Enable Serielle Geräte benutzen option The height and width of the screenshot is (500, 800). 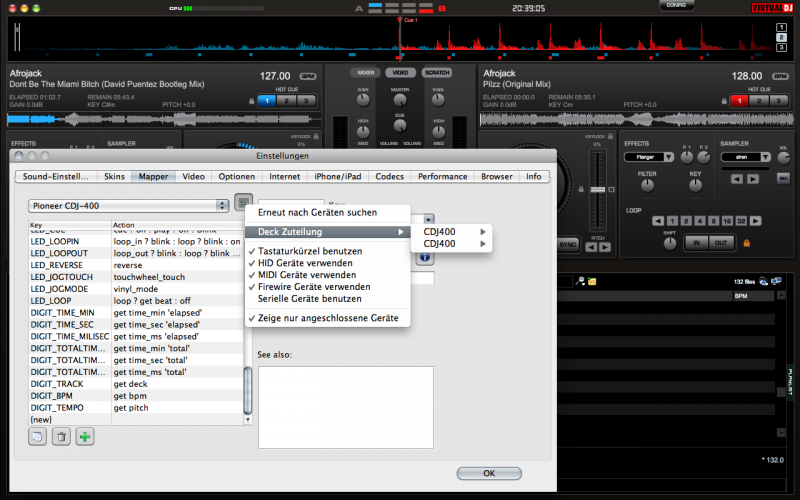click(x=310, y=298)
